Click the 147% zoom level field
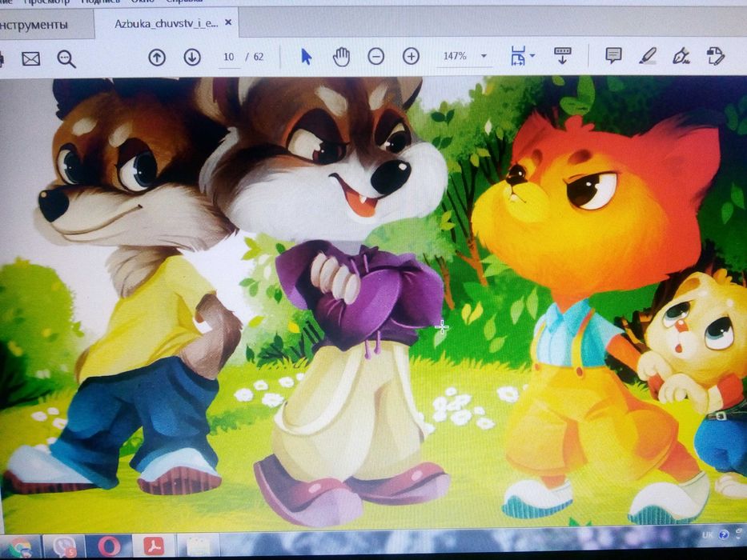Screen dimensions: 747x560 (x=455, y=56)
